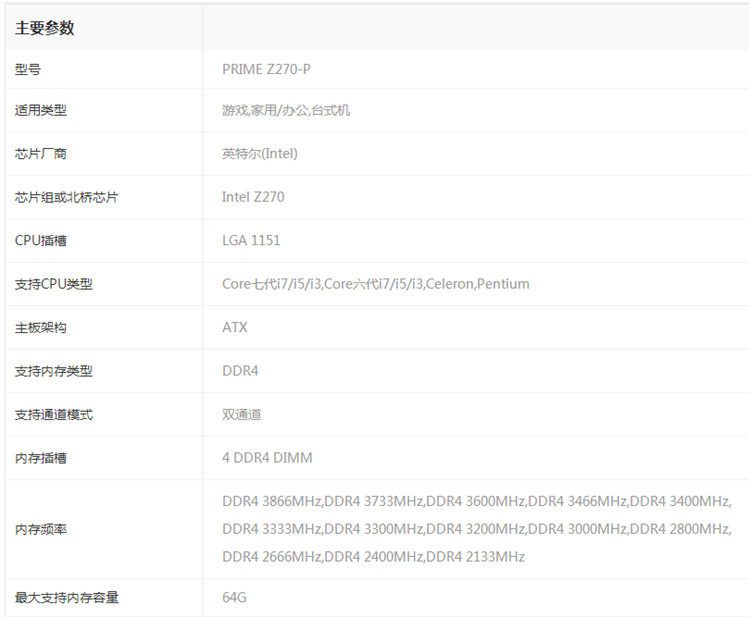Select the 64G capacity value
The height and width of the screenshot is (617, 749).
click(x=234, y=597)
